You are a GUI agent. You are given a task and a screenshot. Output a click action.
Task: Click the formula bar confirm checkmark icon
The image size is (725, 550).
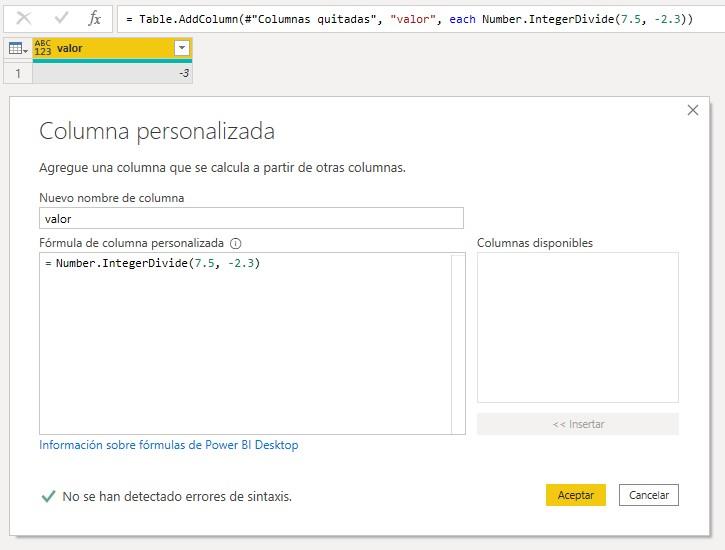(60, 18)
